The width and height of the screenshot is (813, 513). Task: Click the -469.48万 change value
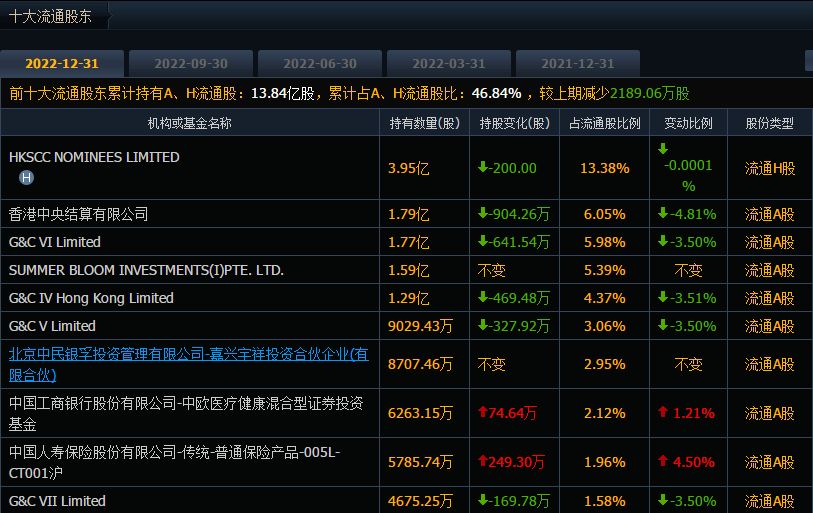[x=514, y=298]
